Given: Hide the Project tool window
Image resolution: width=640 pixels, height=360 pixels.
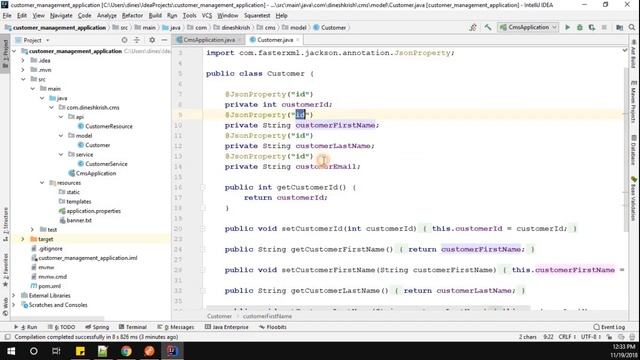Looking at the screenshot, I should pyautogui.click(x=164, y=40).
